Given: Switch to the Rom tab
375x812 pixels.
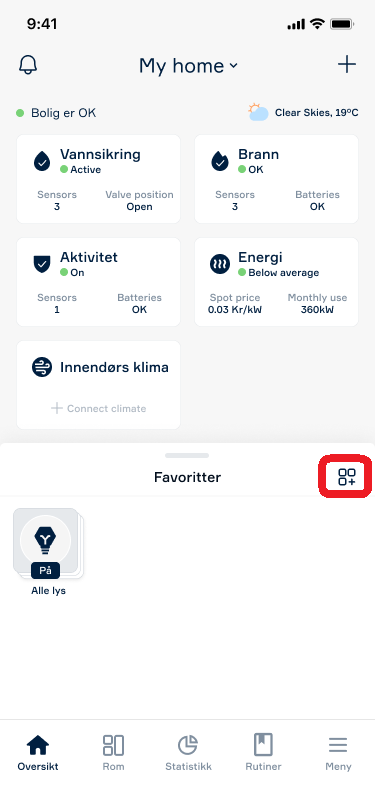Looking at the screenshot, I should tap(113, 752).
